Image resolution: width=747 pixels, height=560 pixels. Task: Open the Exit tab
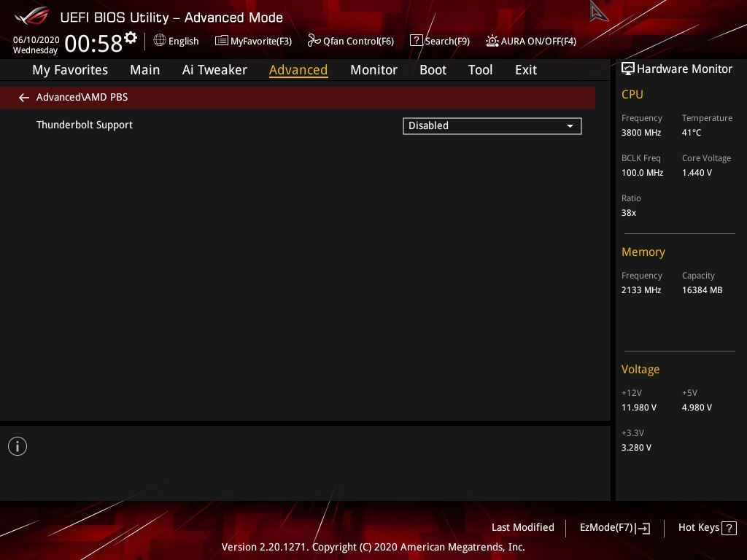526,70
